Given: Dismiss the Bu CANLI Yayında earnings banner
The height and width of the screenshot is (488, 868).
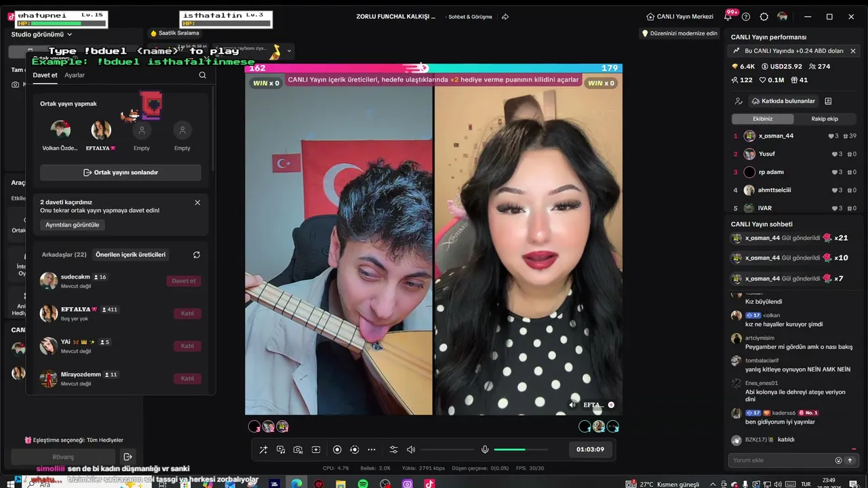Looking at the screenshot, I should (x=853, y=51).
